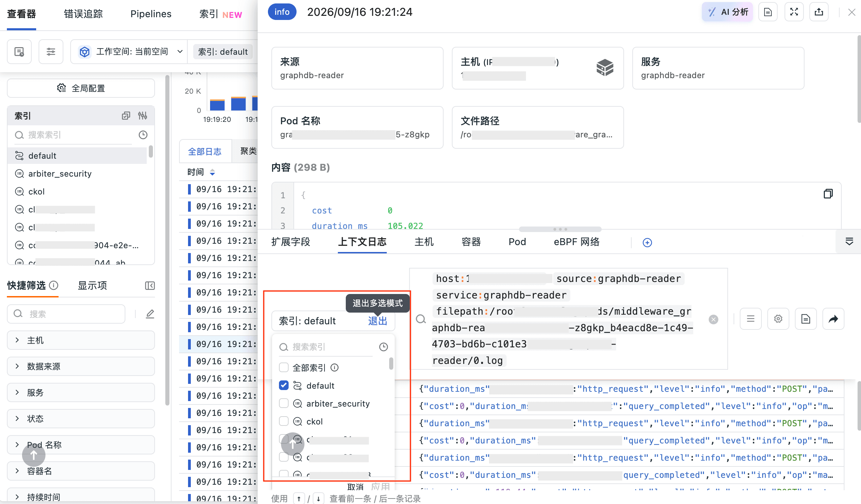Copy log content with copy icon
861x504 pixels.
click(x=828, y=194)
